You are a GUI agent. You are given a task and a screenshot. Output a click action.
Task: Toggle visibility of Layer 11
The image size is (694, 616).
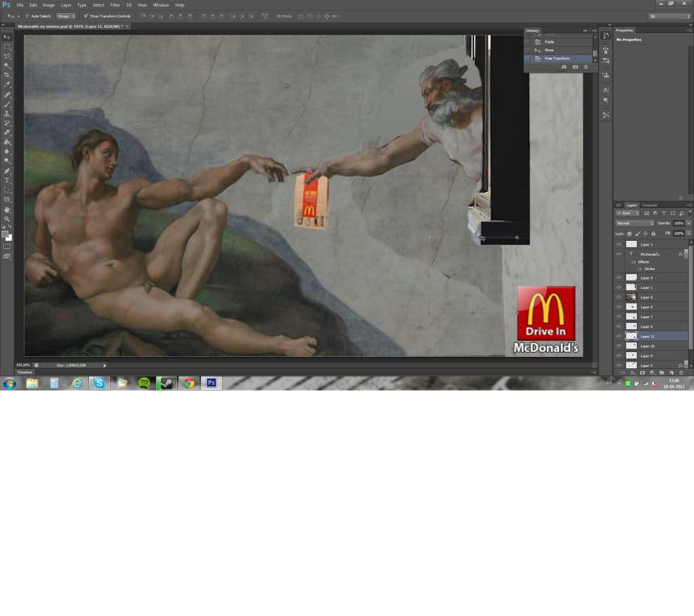(x=619, y=336)
